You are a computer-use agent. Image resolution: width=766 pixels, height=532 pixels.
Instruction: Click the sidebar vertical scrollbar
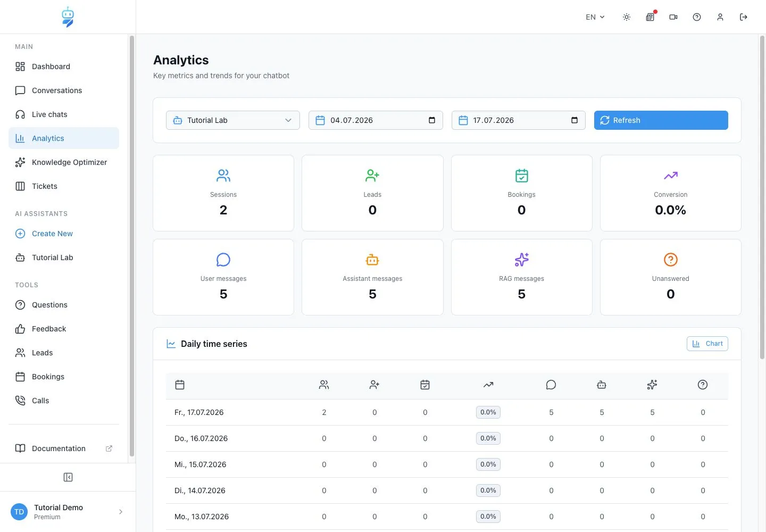click(x=132, y=246)
